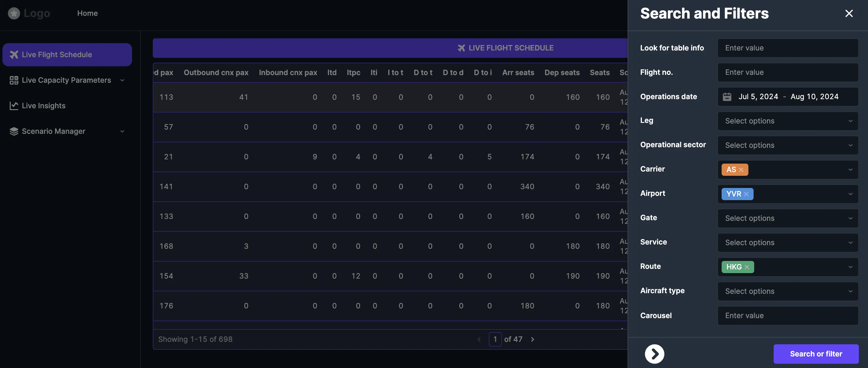The image size is (868, 368).
Task: Open the Aircraft type dropdown
Action: pos(788,291)
